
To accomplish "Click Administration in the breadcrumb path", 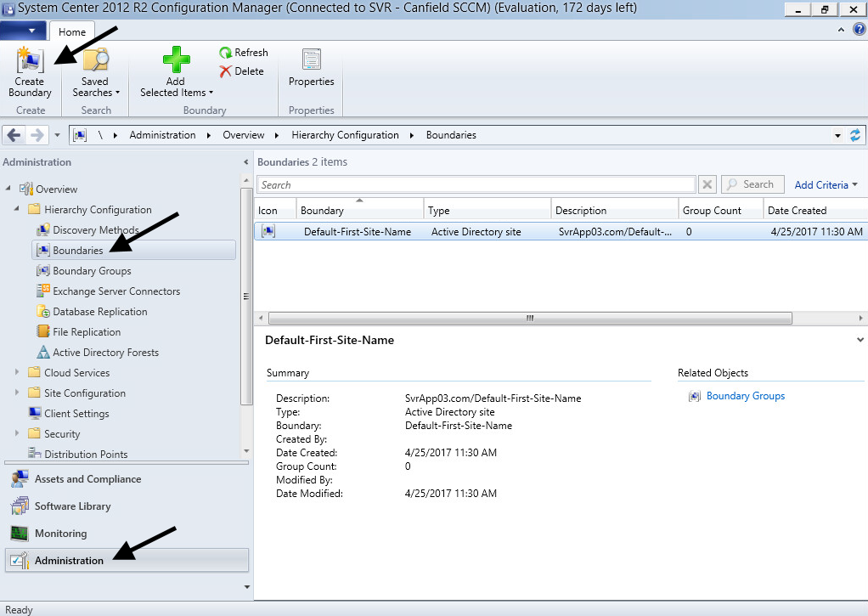I will coord(162,135).
